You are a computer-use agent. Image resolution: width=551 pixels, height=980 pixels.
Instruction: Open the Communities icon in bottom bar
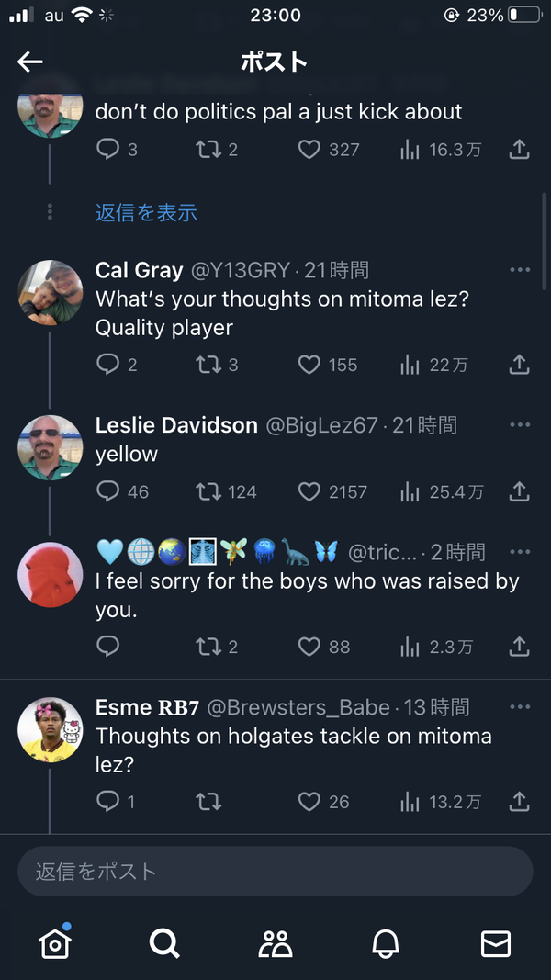click(275, 942)
